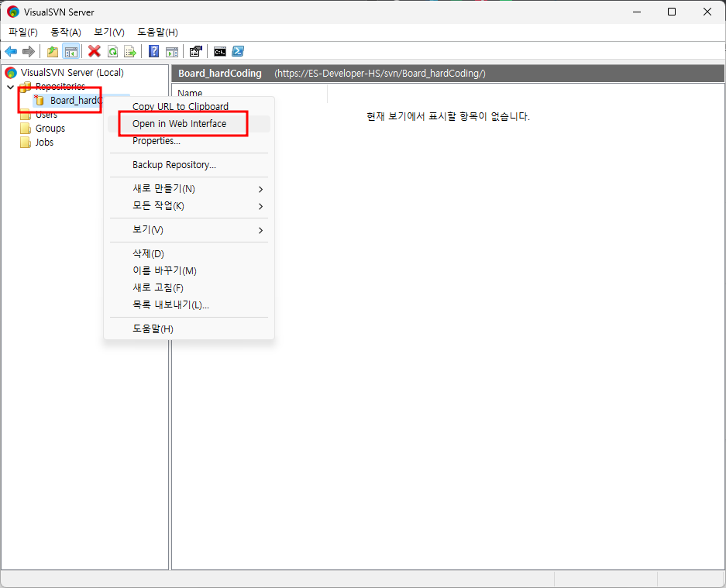This screenshot has height=588, width=726.
Task: Click the Properties toolbar icon
Action: pos(196,51)
